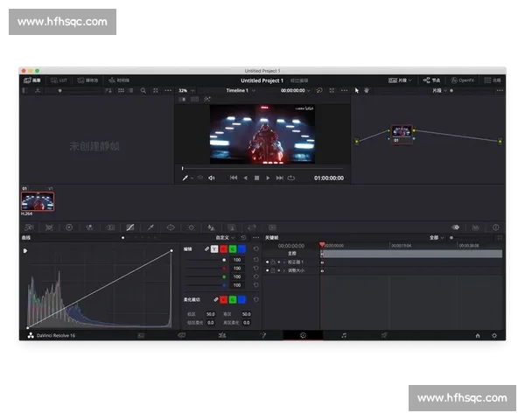Select the 3D stereoscopic palette icon
The image size is (525, 420).
pos(272,227)
